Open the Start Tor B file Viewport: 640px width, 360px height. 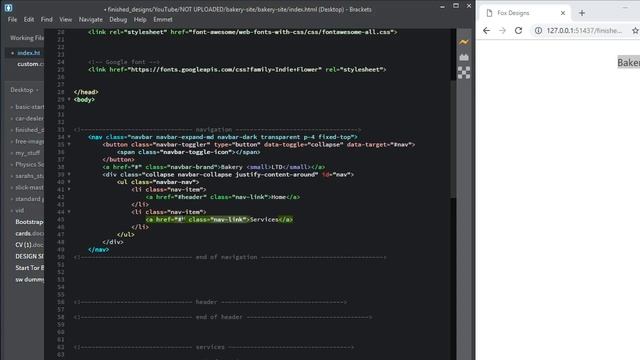[29, 268]
